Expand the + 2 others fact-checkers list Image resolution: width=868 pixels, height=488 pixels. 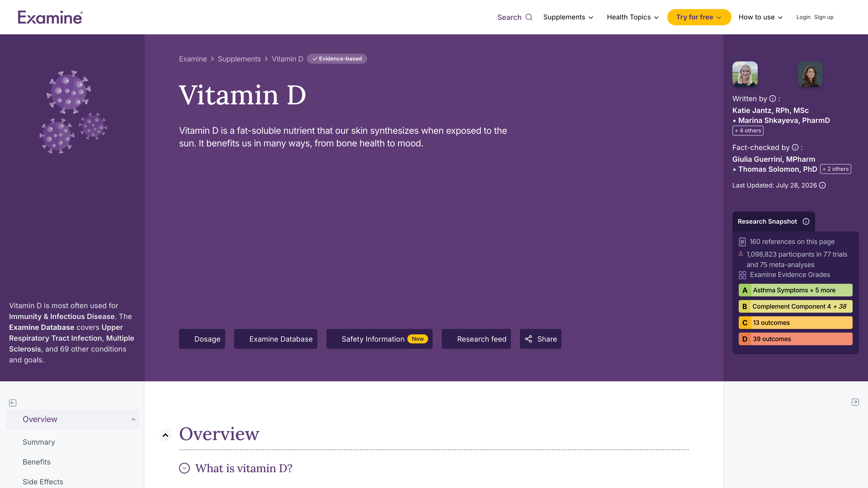(836, 169)
